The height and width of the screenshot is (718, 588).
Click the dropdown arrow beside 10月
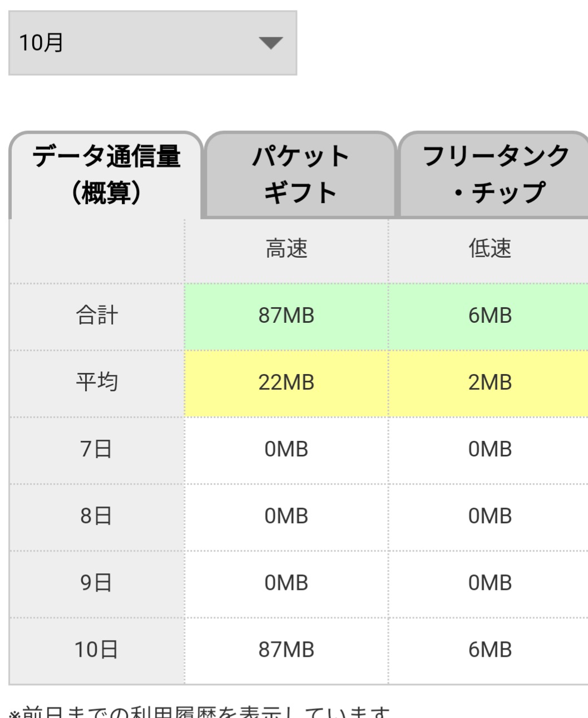(271, 43)
